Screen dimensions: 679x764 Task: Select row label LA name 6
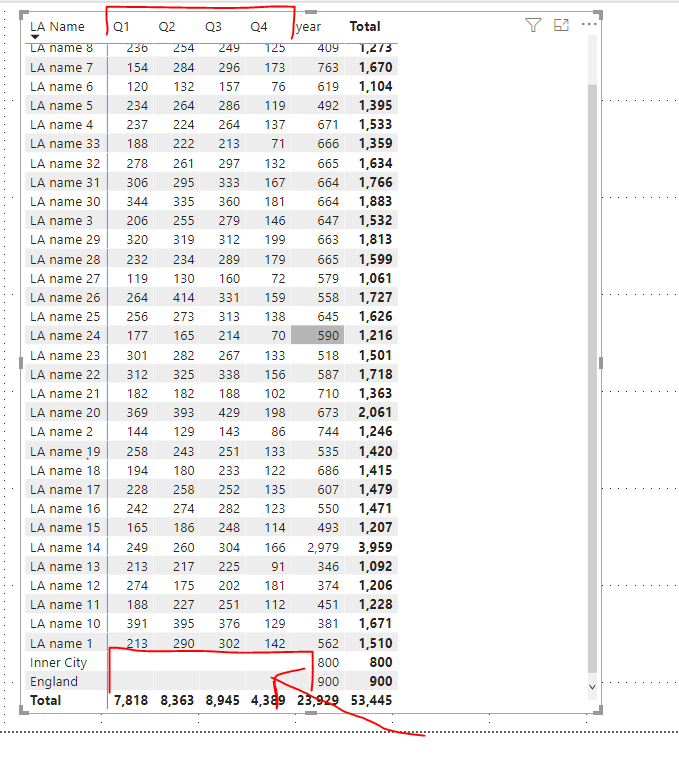coord(61,86)
